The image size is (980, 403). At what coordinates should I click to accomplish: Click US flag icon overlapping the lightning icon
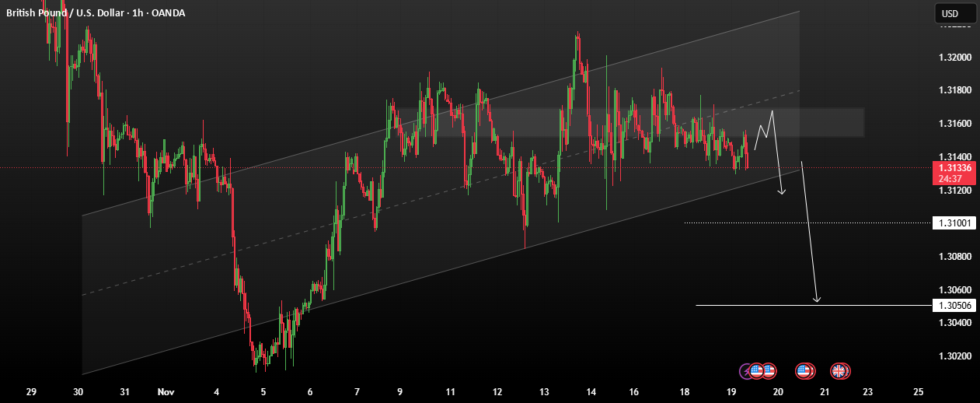757,371
